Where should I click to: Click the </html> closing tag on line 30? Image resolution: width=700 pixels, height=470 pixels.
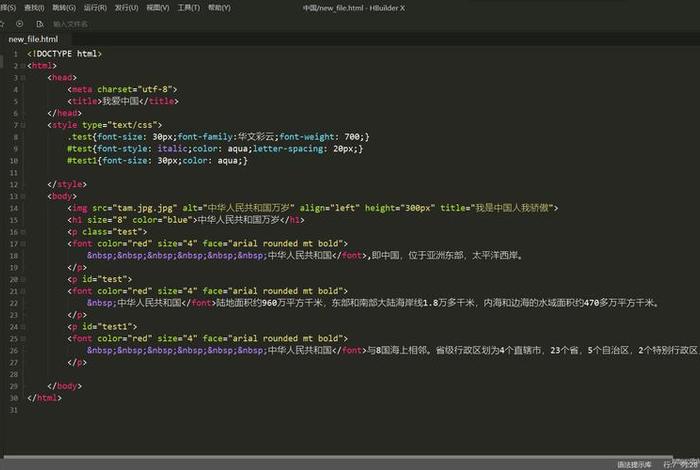point(44,398)
